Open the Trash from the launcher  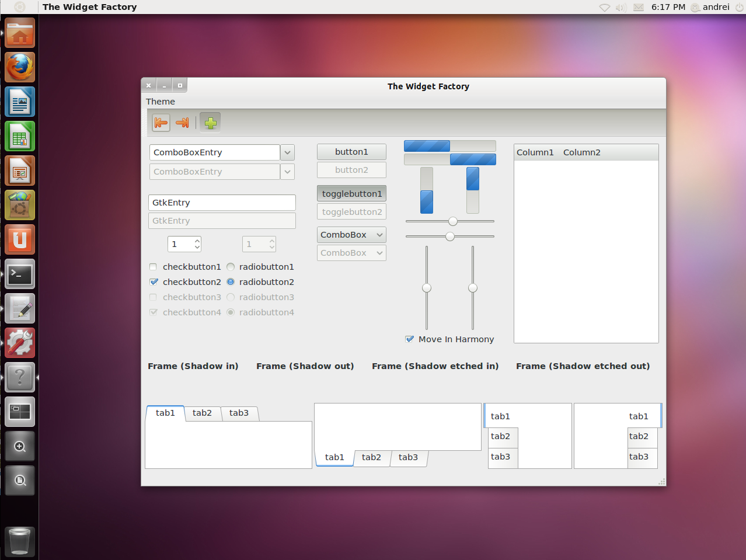(x=20, y=541)
